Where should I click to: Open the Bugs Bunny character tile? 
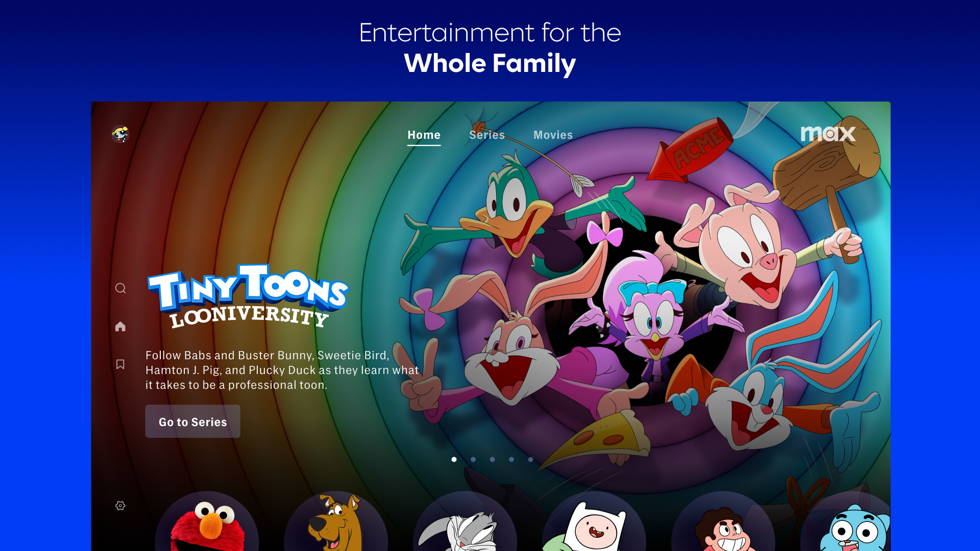point(465,521)
